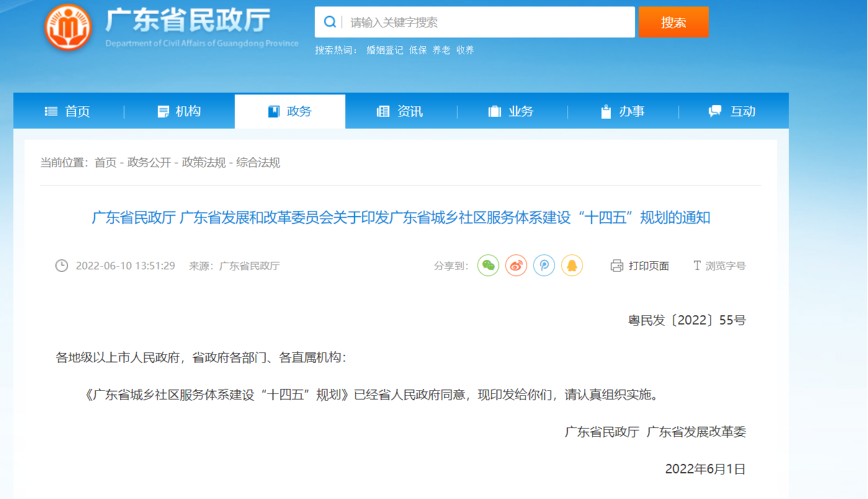The image size is (868, 499).
Task: Open the 互动 navigation tab
Action: pos(733,111)
